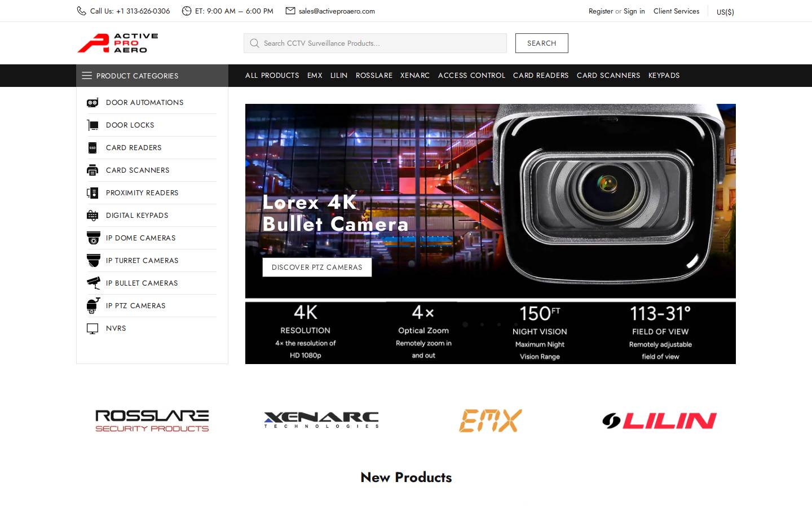Screen dimensions: 812x508
Task: Open the EMX nav bar item
Action: click(x=315, y=75)
